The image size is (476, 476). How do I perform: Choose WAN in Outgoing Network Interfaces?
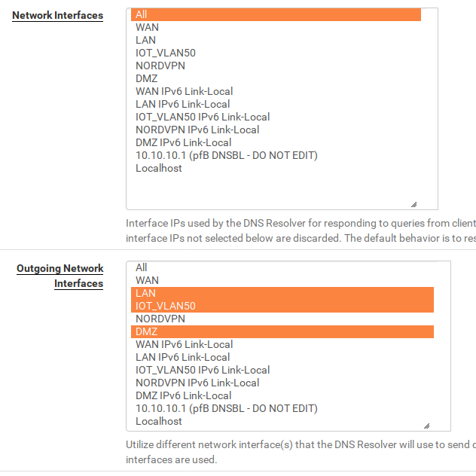click(x=148, y=280)
